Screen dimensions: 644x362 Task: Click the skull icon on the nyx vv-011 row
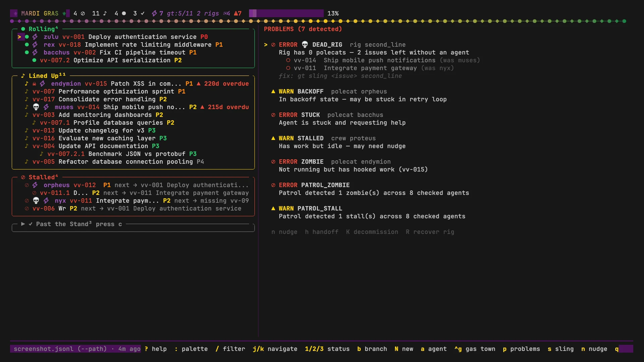click(x=36, y=200)
